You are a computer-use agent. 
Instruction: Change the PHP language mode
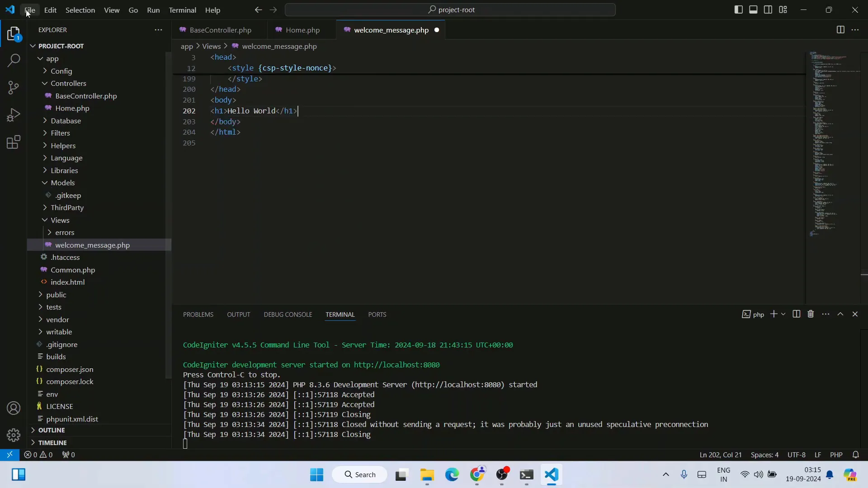836,455
